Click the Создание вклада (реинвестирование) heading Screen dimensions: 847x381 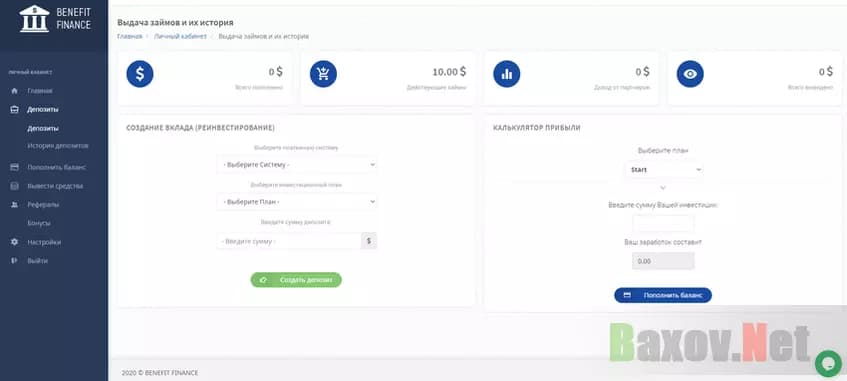[200, 128]
